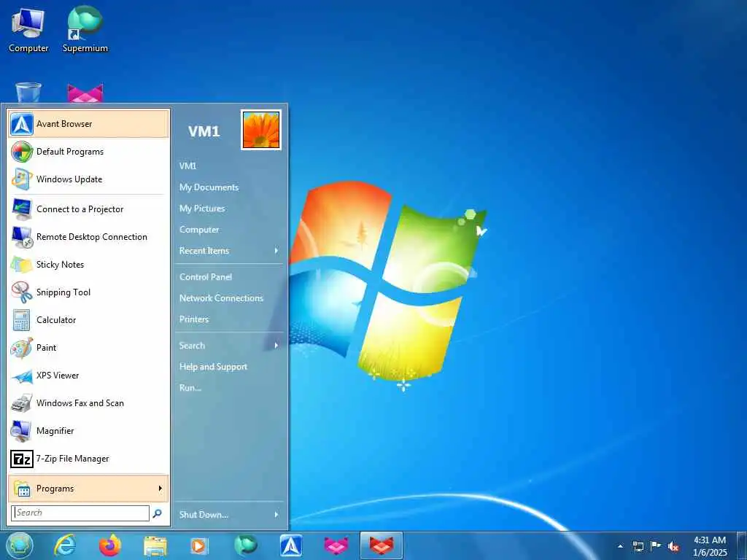Open Printers
The image size is (747, 560).
point(194,319)
